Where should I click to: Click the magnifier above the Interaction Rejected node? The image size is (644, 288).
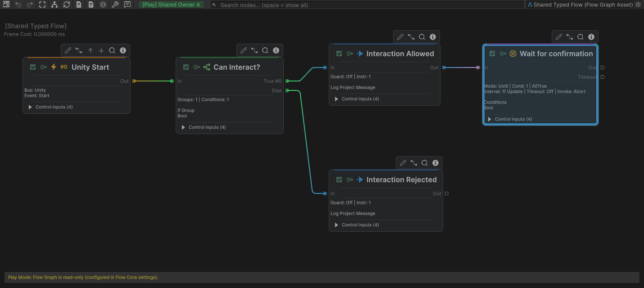[x=425, y=163]
